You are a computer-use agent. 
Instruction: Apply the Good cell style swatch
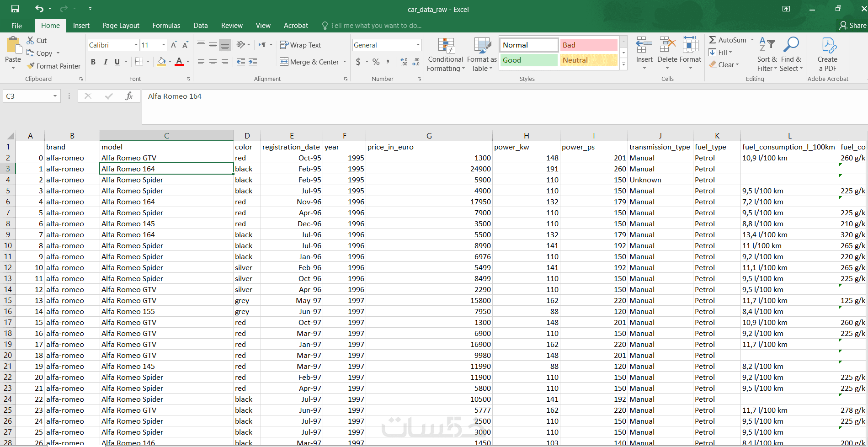(x=528, y=60)
